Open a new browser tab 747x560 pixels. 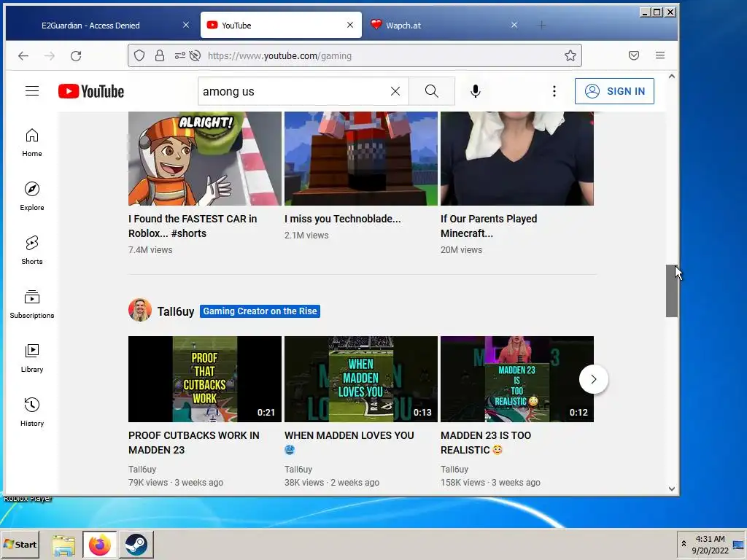542,25
